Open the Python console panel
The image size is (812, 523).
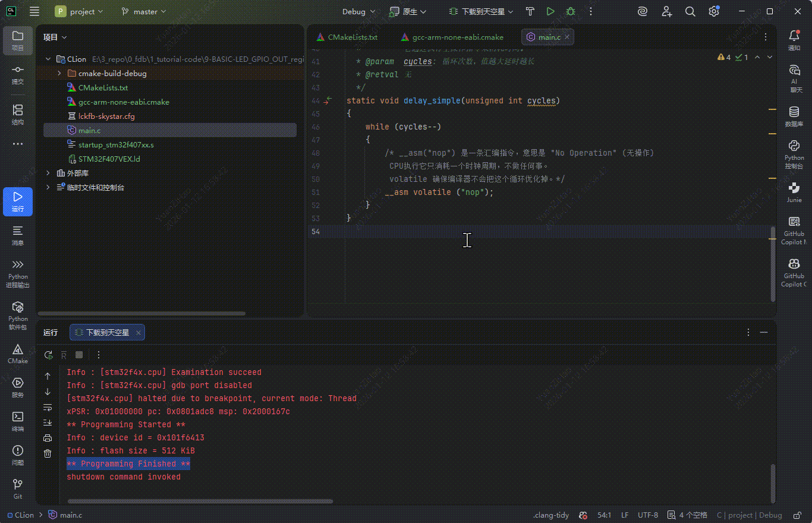[794, 155]
